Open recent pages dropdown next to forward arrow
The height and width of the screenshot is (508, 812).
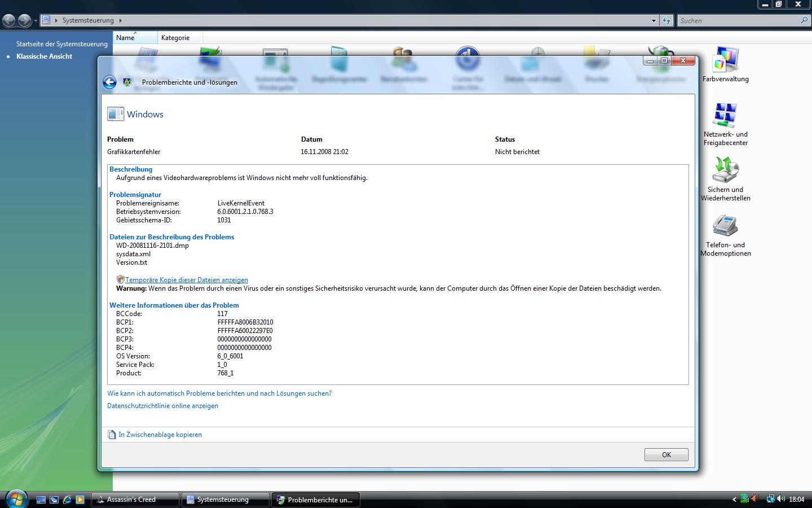tap(36, 21)
